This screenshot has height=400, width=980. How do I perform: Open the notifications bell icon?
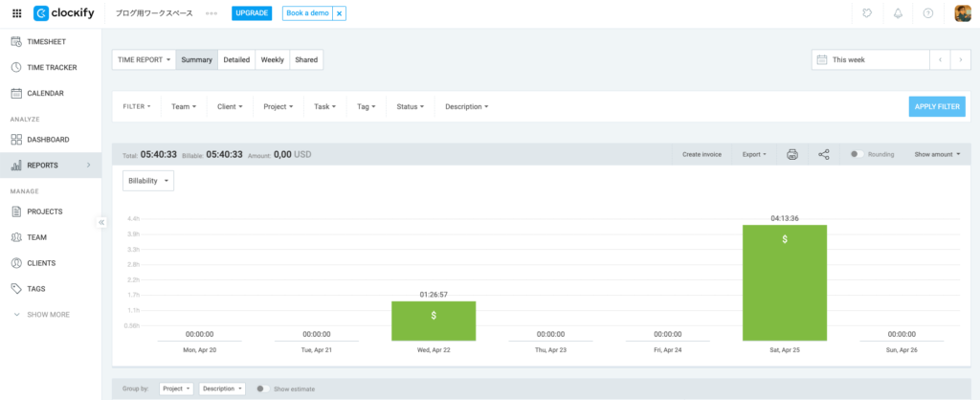point(898,13)
